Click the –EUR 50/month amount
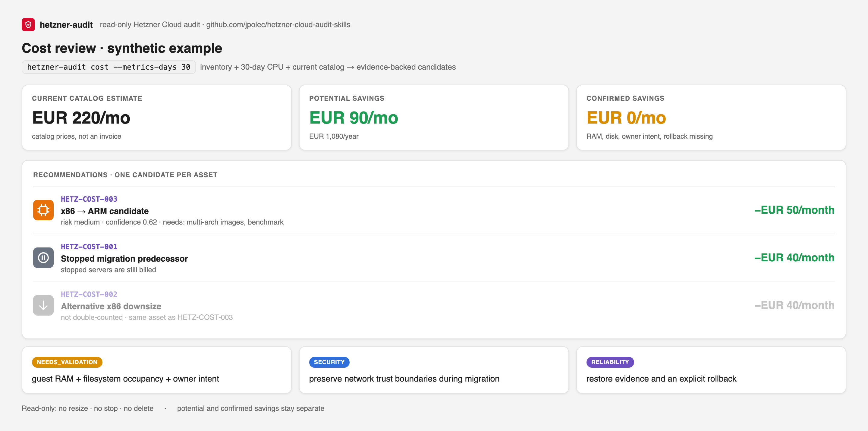 (794, 210)
